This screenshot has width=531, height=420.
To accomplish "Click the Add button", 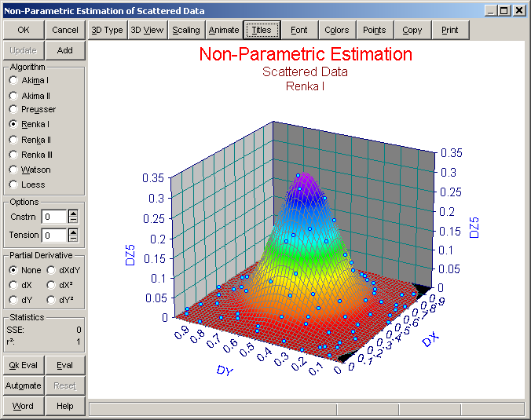I will [x=65, y=50].
